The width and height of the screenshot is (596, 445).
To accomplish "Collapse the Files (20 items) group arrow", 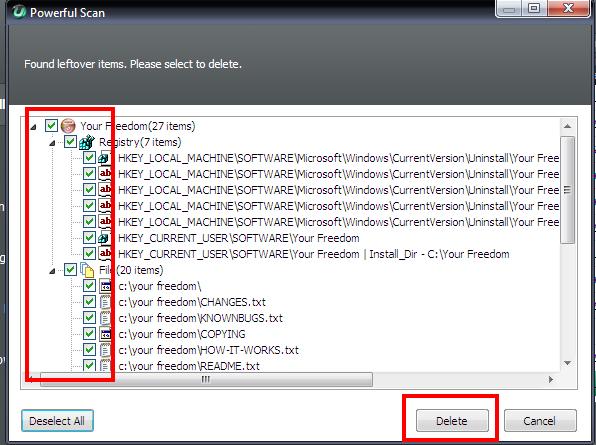I will pyautogui.click(x=52, y=271).
